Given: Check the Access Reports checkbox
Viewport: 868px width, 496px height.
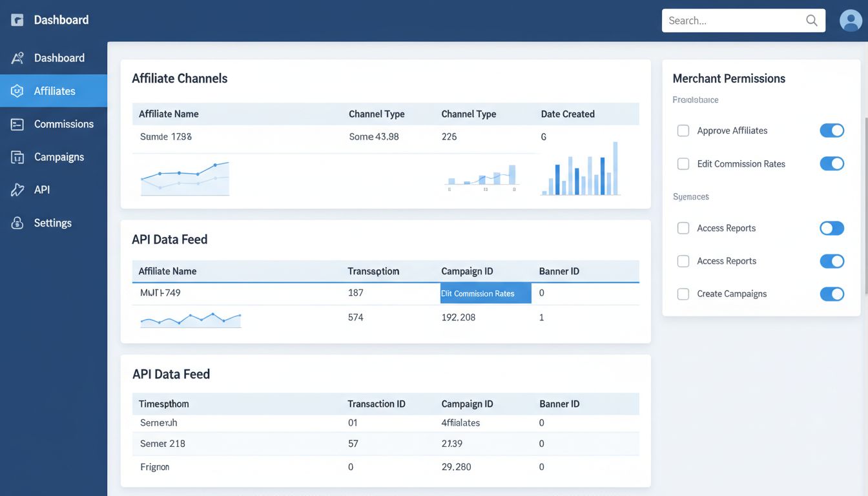Looking at the screenshot, I should pyautogui.click(x=683, y=228).
